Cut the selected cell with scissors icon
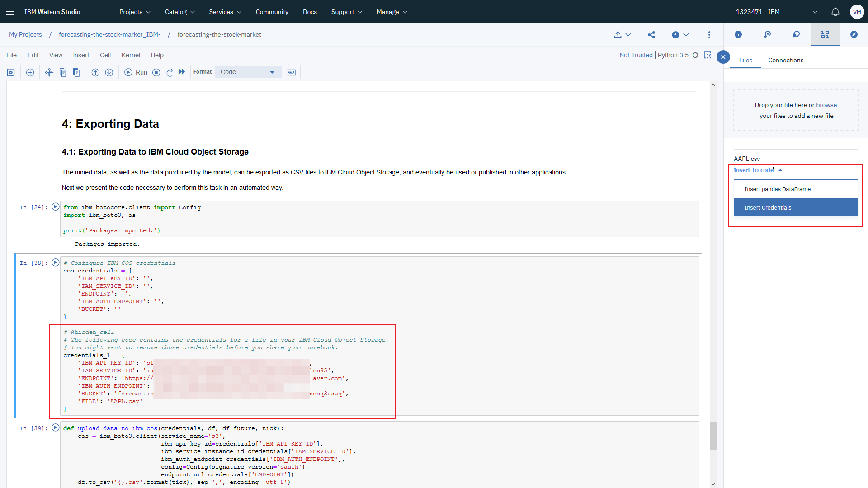Viewport: 868px width, 488px height. tap(49, 72)
